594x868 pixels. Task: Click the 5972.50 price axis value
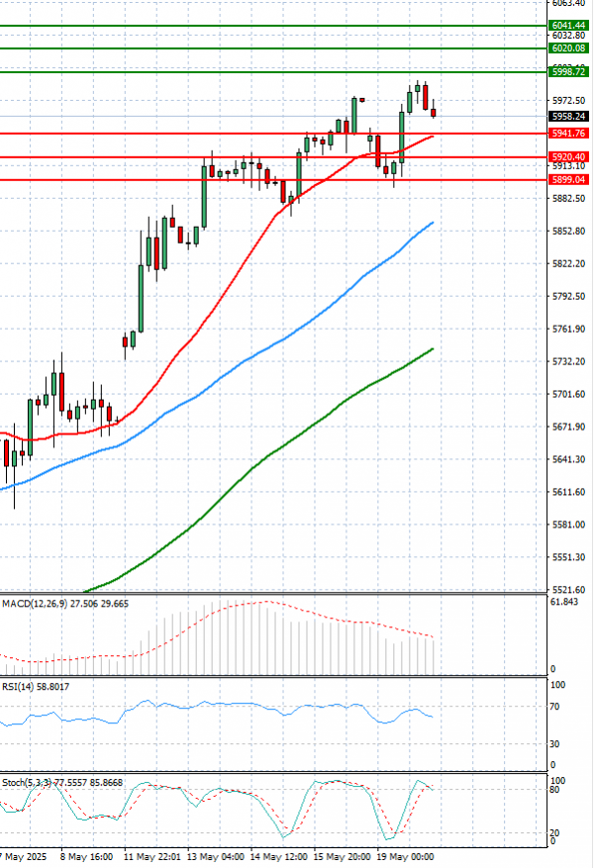[568, 100]
